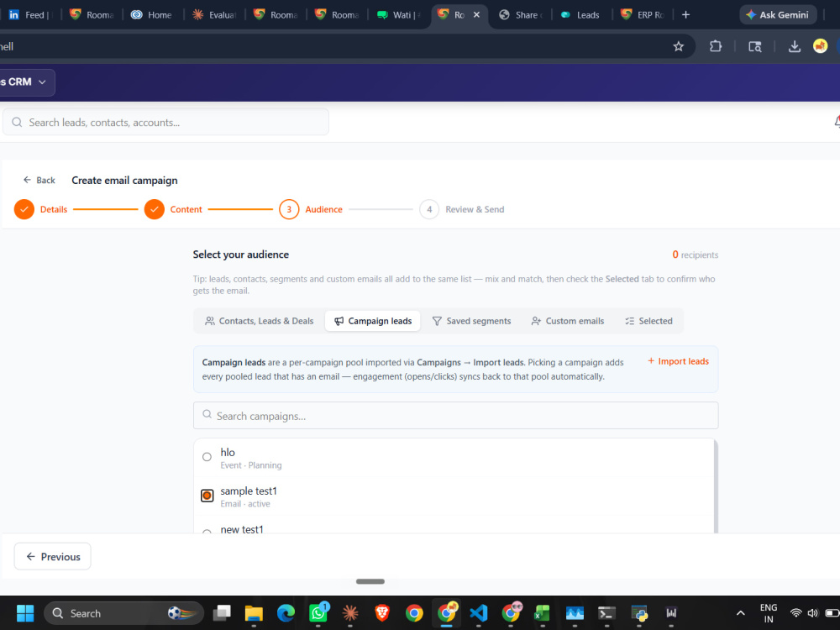This screenshot has width=840, height=630.
Task: Open the tab search icon in toolbar
Action: coord(755,46)
